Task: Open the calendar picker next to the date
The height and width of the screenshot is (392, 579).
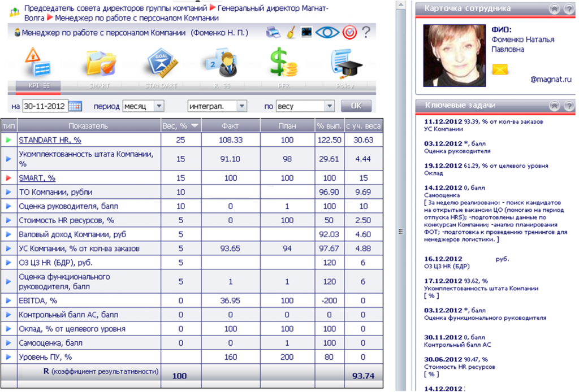Action: pyautogui.click(x=75, y=106)
